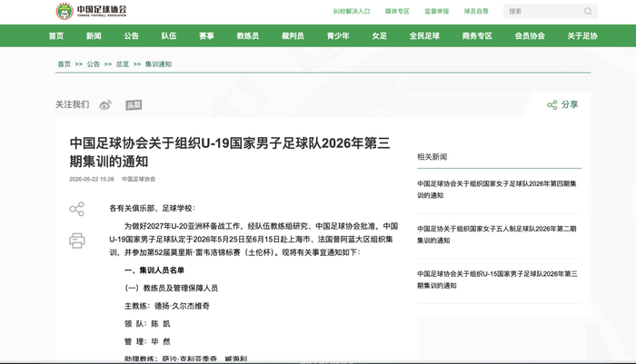This screenshot has width=636, height=364.
Task: Click 公告 in the breadcrumb
Action: [x=94, y=64]
